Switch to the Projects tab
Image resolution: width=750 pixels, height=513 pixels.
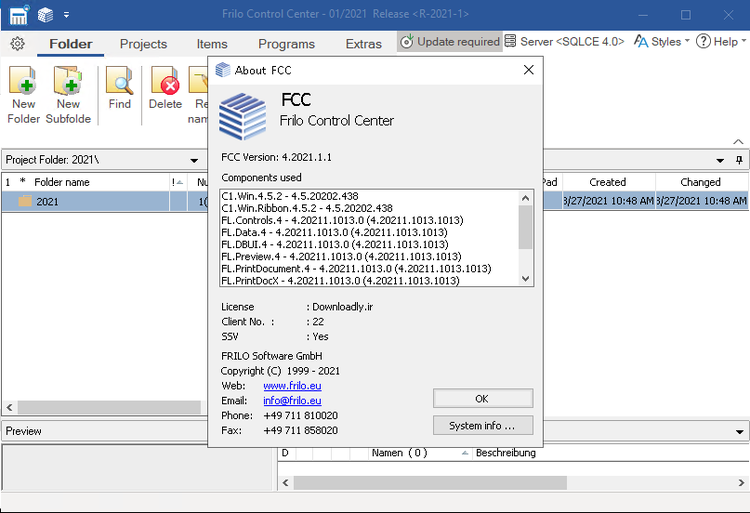pyautogui.click(x=143, y=44)
